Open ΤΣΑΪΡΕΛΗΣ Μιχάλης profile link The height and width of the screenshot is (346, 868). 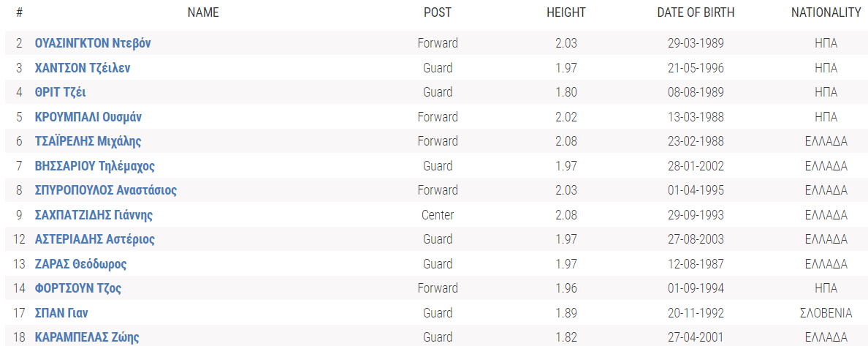point(88,141)
